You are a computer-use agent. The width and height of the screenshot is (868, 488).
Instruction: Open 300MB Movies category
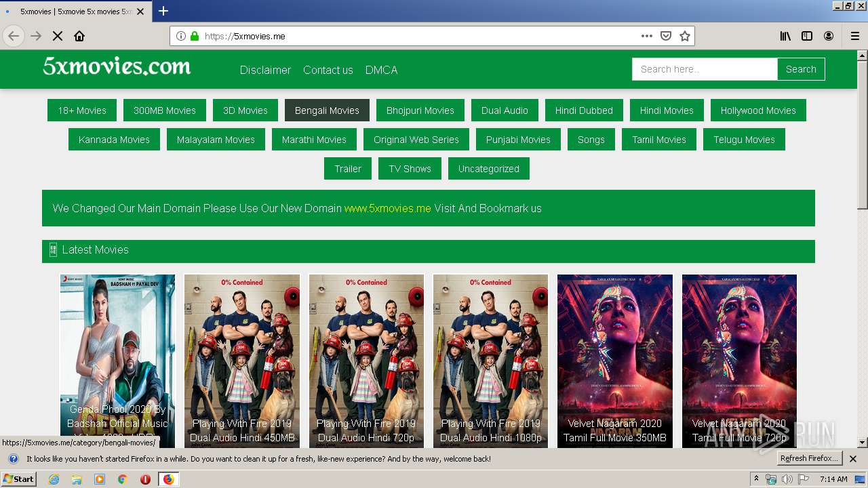pyautogui.click(x=165, y=110)
